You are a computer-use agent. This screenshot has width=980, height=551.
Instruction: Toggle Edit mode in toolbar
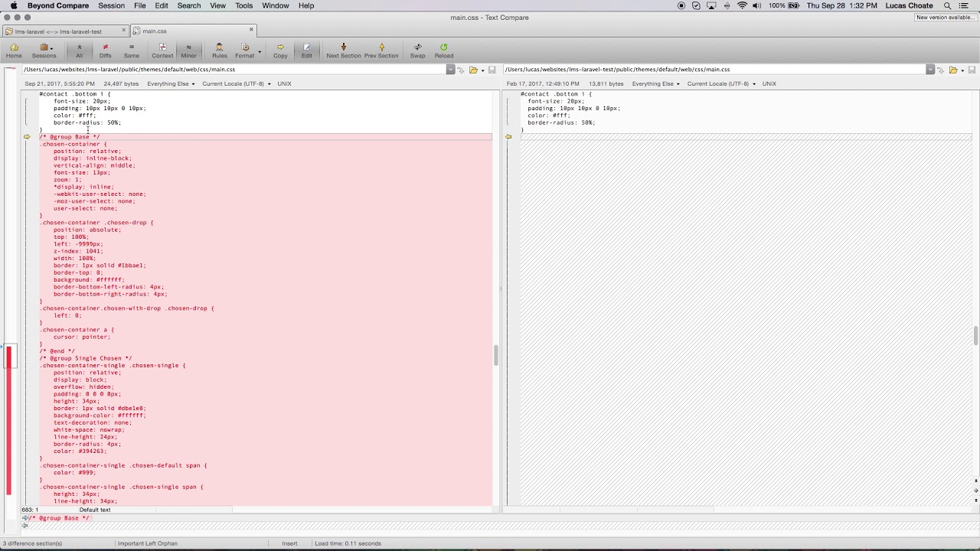click(x=306, y=51)
